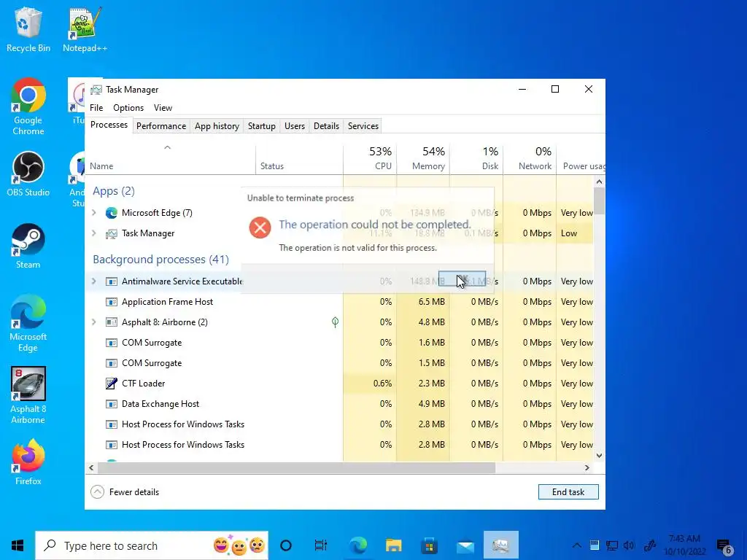Open the Mail app from the taskbar
The width and height of the screenshot is (747, 560).
[x=465, y=545]
